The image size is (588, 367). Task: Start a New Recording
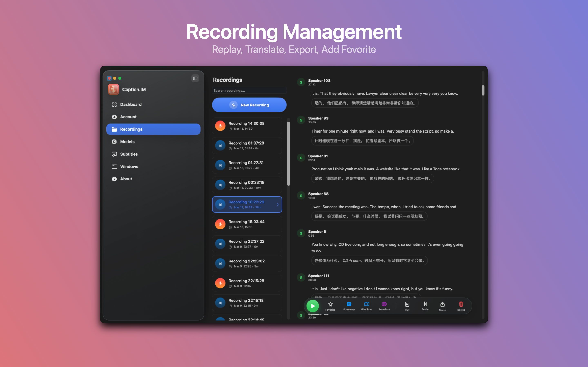tap(249, 105)
